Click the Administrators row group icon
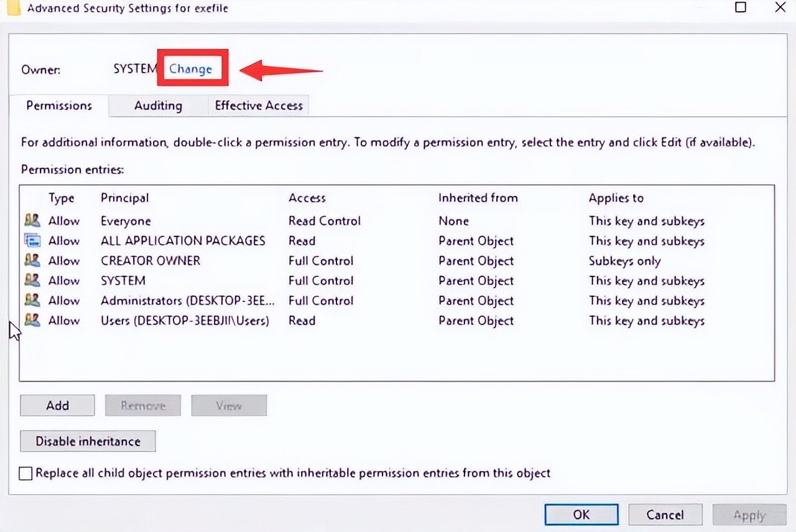The height and width of the screenshot is (532, 796). [x=32, y=300]
